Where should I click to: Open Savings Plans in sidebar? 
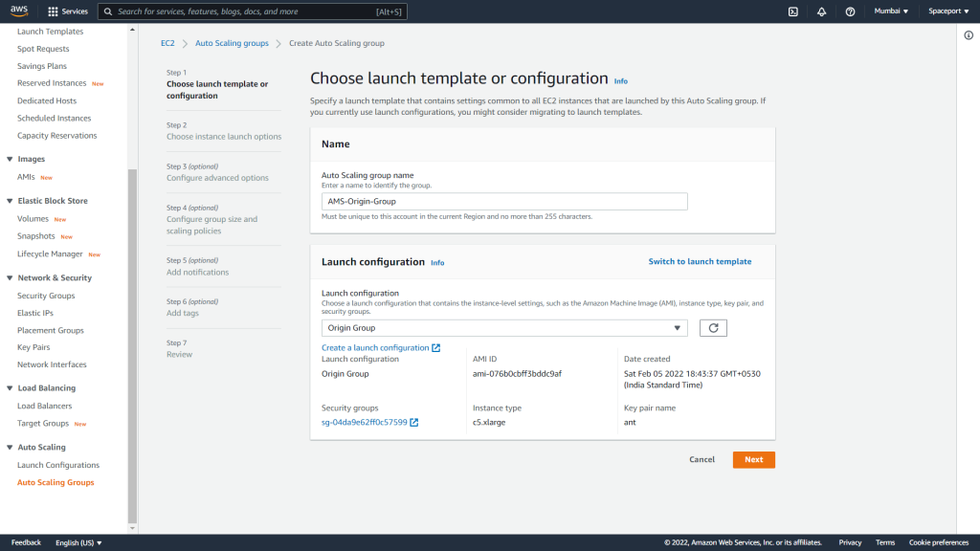point(42,66)
